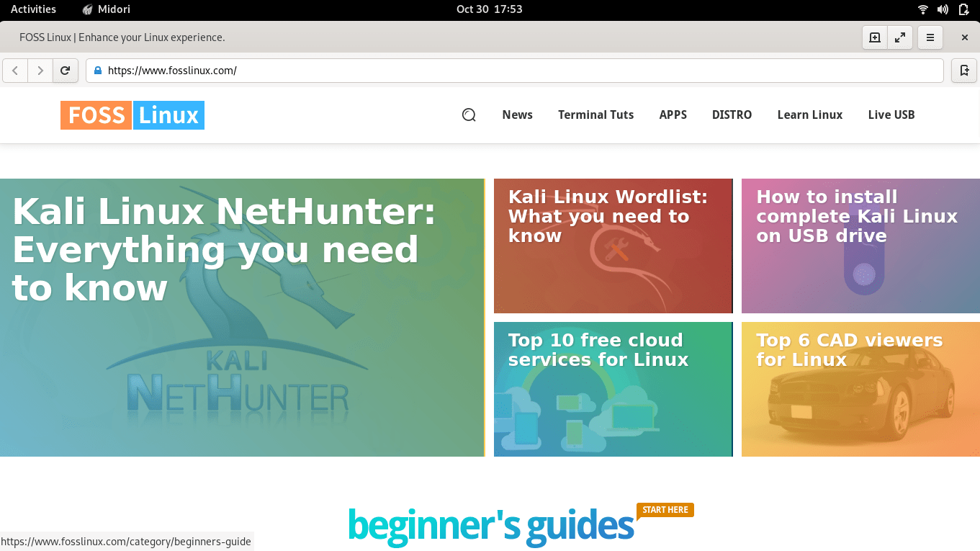Open the DISTRO menu item
This screenshot has width=980, height=551.
[732, 115]
